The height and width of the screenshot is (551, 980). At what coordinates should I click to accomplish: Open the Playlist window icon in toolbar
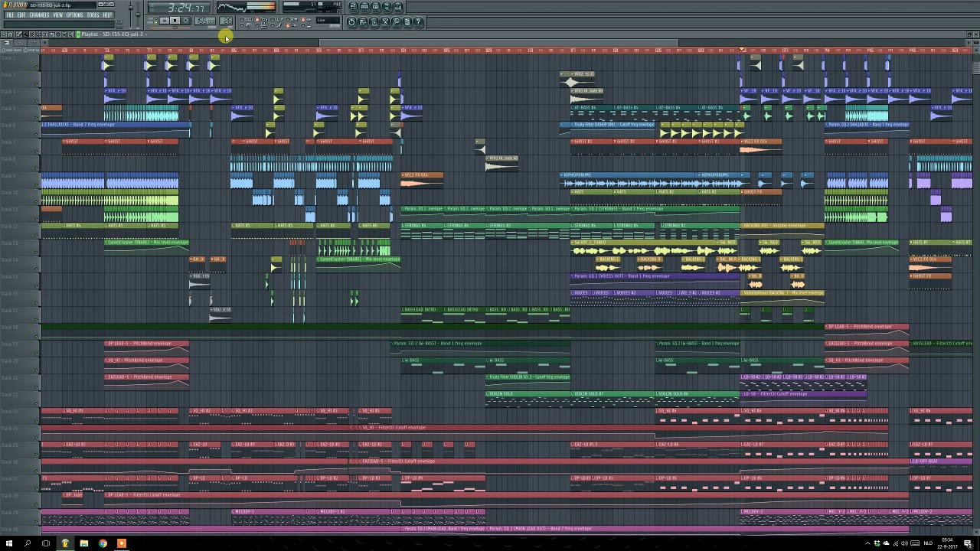pyautogui.click(x=354, y=7)
